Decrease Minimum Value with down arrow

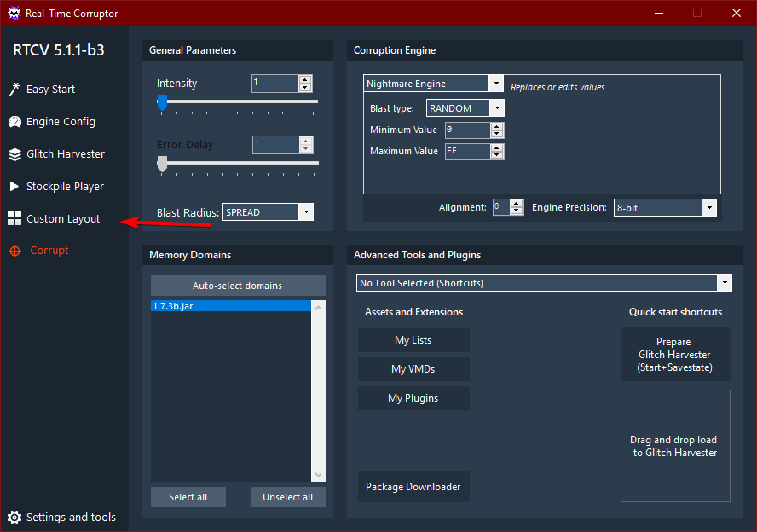coord(497,134)
